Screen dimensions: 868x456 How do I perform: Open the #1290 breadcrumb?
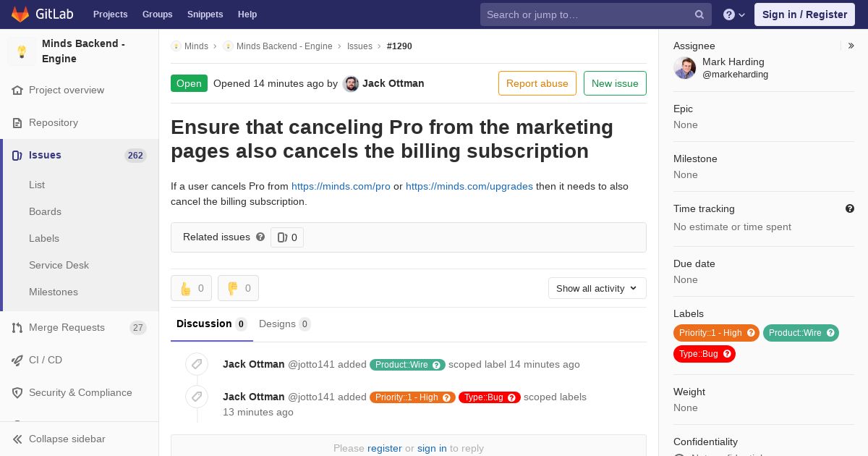tap(399, 46)
